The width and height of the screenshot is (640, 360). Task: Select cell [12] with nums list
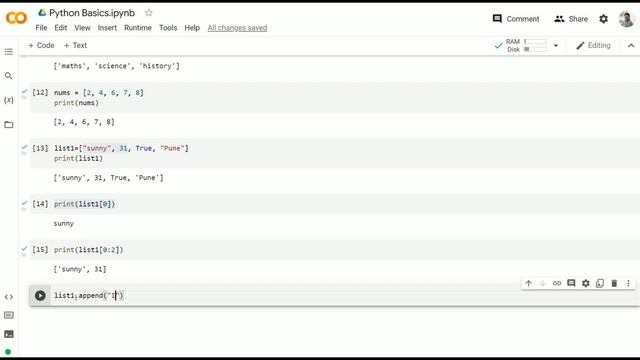pos(335,98)
